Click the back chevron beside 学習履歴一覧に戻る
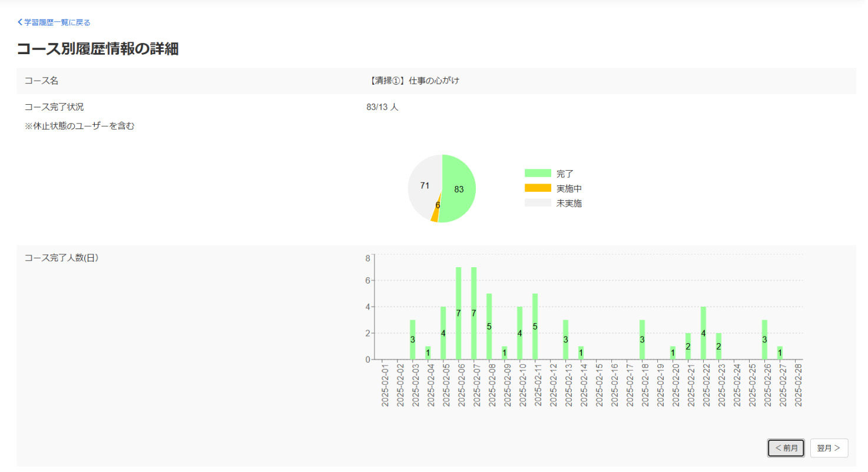The height and width of the screenshot is (472, 868). click(20, 22)
